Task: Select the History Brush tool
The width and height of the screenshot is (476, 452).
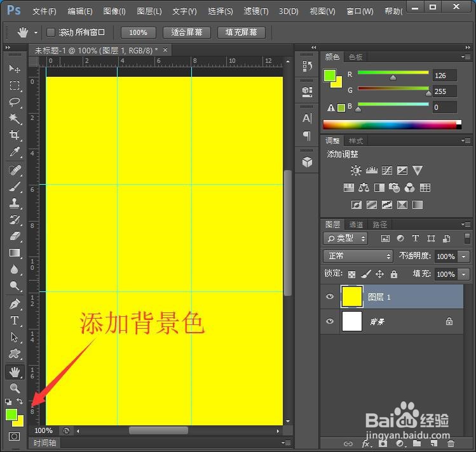Action: pos(14,220)
